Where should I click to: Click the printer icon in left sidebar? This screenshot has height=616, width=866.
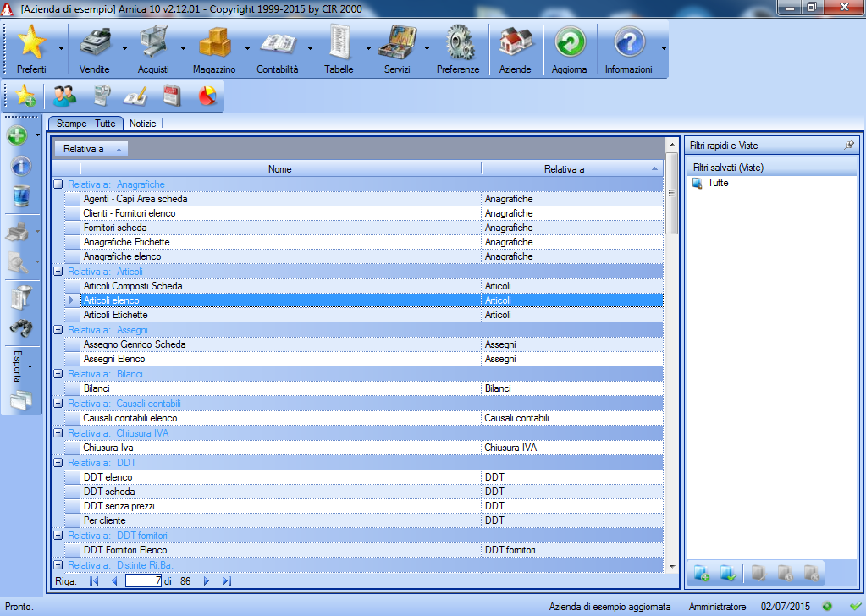tap(18, 232)
